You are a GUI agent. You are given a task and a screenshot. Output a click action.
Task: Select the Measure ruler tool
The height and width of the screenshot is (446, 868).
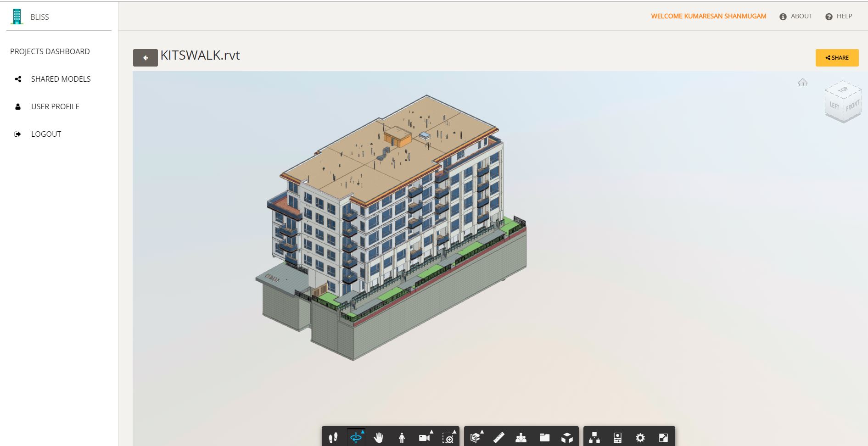(498, 438)
